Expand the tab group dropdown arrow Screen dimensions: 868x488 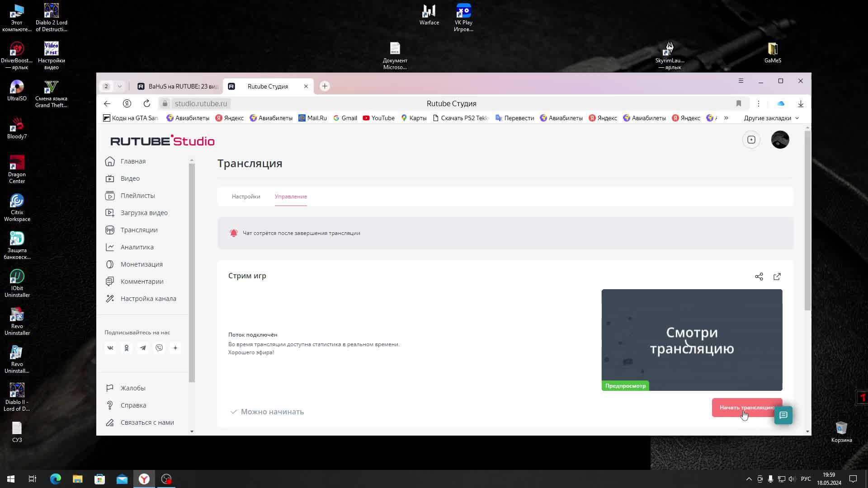pos(120,86)
